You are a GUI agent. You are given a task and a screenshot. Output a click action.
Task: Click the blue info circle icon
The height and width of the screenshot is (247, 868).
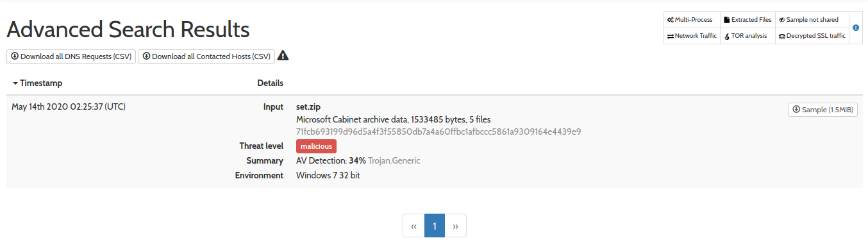point(856,28)
